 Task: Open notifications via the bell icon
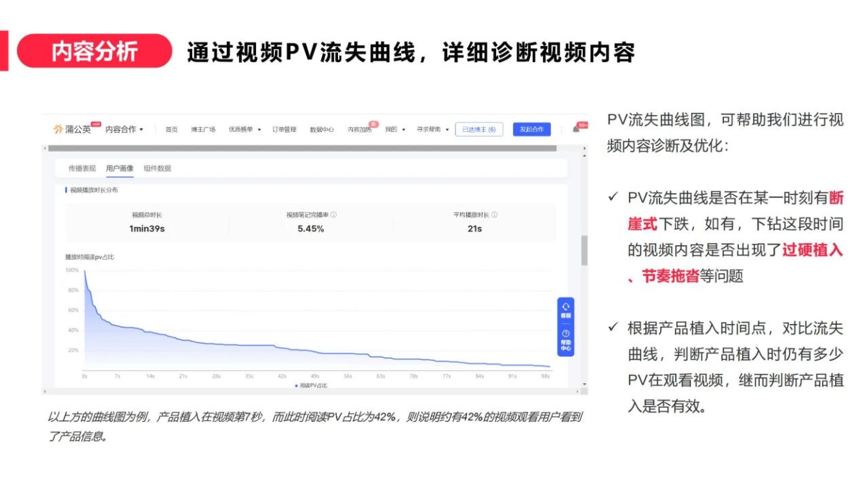(576, 130)
